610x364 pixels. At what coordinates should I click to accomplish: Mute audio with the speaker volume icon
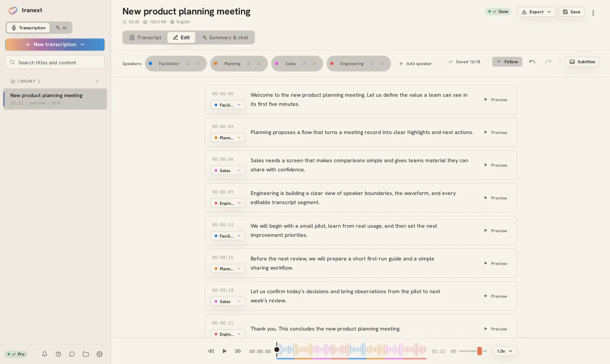453,351
